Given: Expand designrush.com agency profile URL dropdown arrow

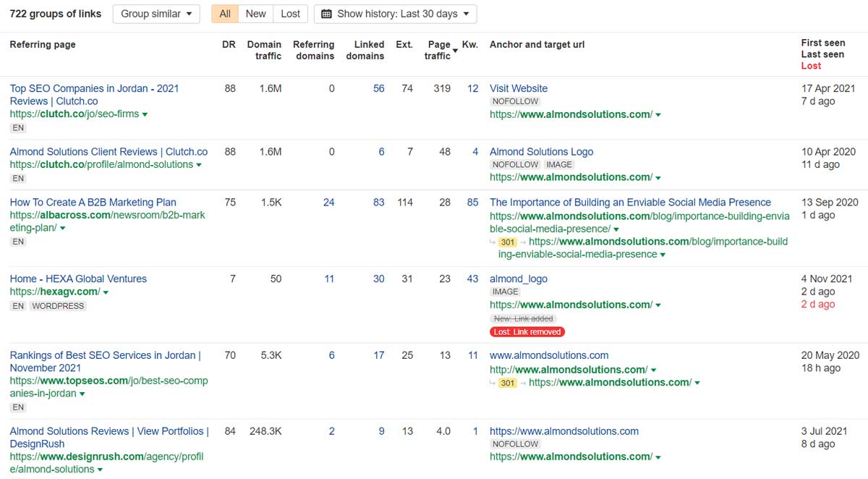Looking at the screenshot, I should (100, 470).
